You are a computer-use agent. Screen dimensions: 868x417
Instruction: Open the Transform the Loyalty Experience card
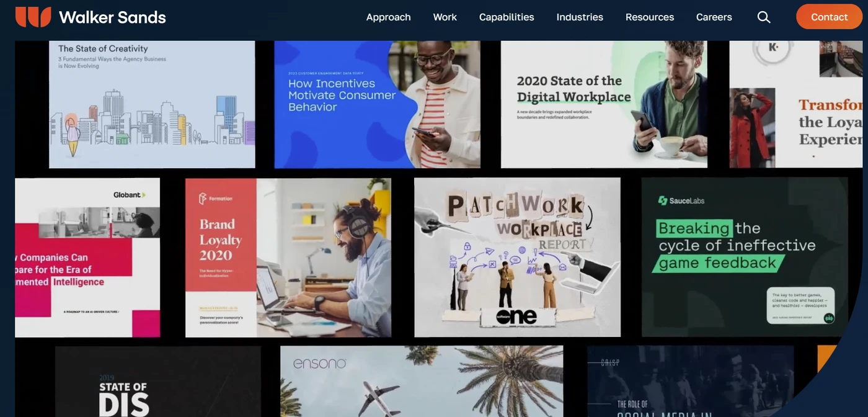pos(795,104)
